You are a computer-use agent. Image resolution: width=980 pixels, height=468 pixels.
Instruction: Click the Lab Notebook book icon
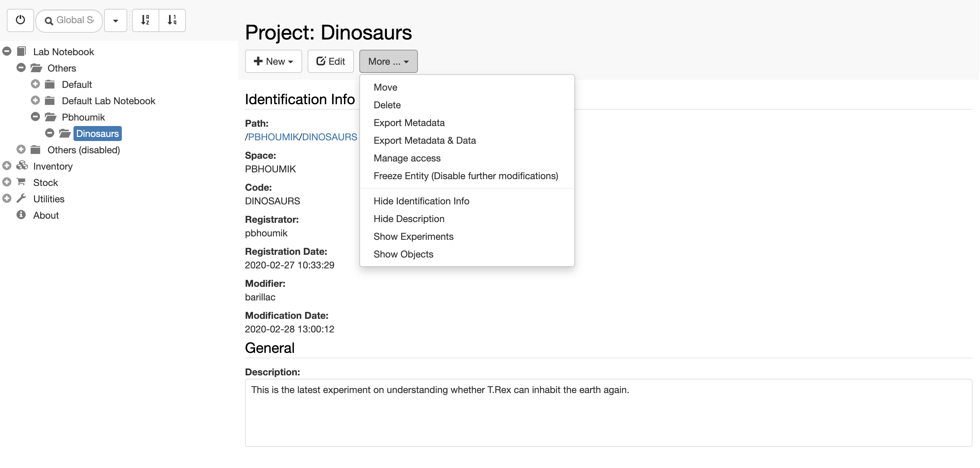(22, 51)
